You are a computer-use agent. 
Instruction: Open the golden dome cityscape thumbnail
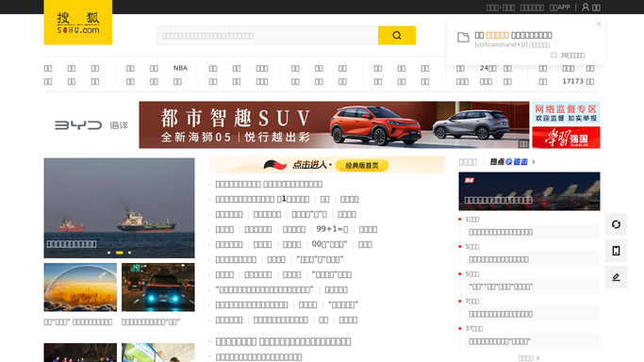(80, 288)
